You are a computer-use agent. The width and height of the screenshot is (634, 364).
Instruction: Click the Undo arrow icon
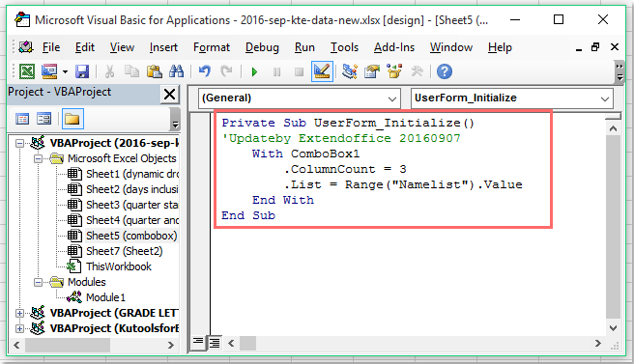click(x=205, y=71)
